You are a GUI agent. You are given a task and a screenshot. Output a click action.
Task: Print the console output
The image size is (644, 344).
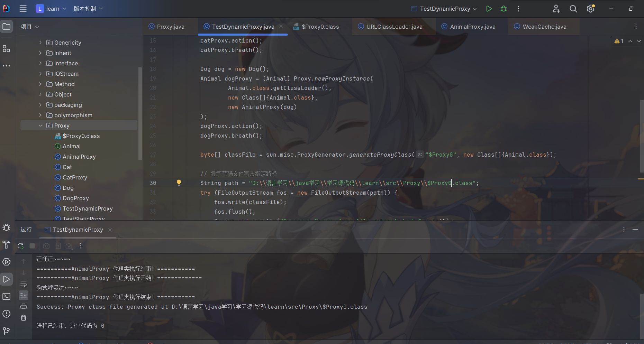(24, 306)
